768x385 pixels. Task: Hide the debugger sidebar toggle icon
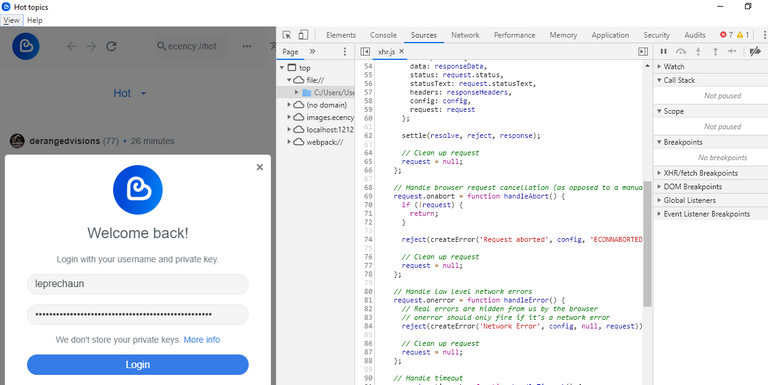643,51
